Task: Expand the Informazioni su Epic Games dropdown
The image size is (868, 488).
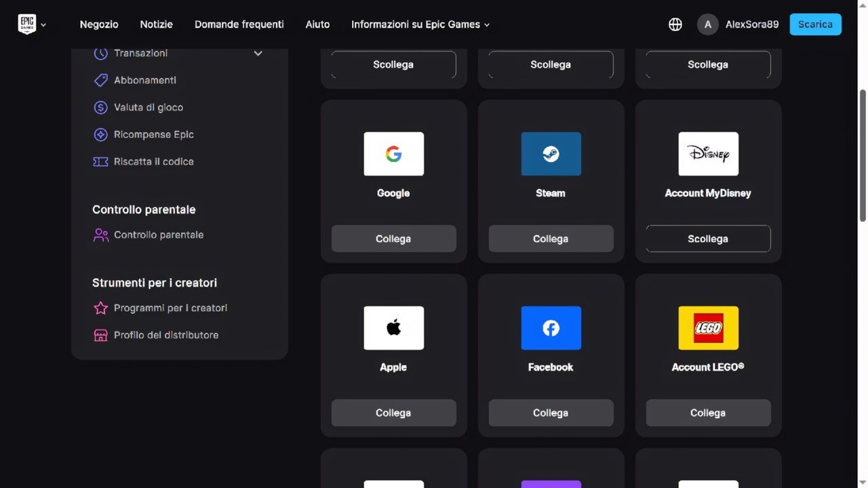Action: coord(420,24)
